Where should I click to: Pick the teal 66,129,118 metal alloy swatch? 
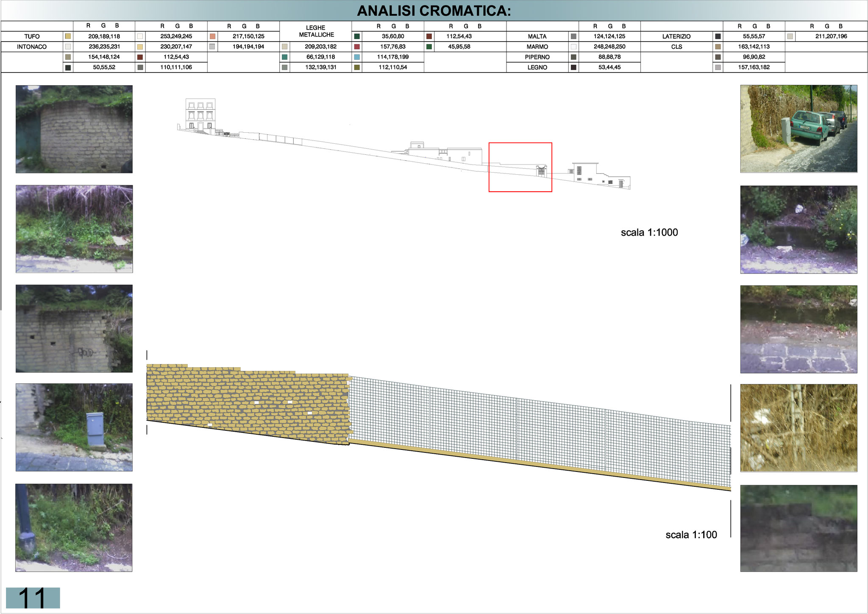pos(284,57)
